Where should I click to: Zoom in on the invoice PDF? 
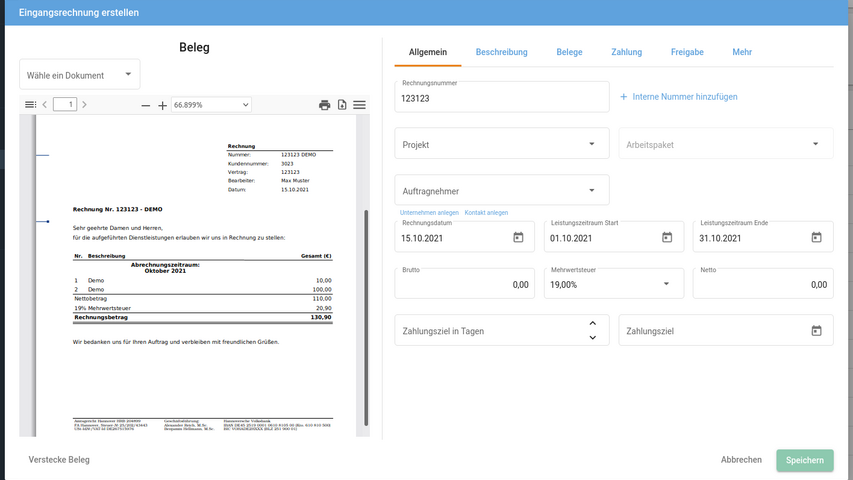pos(163,105)
